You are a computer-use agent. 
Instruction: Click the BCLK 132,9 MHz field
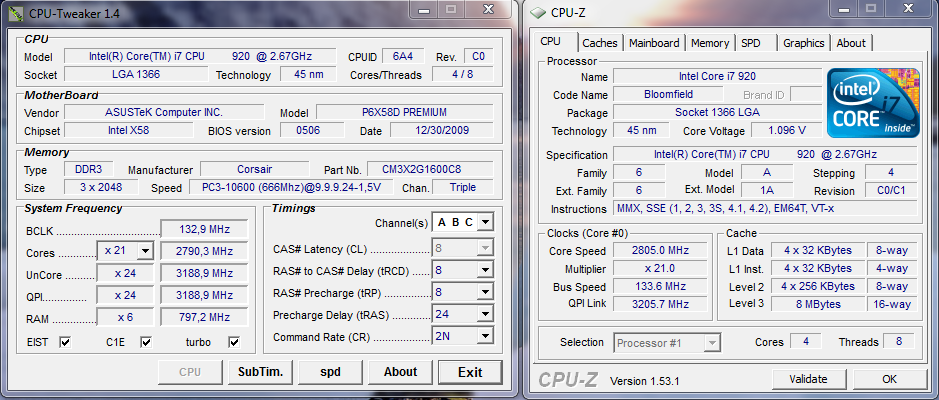(204, 229)
